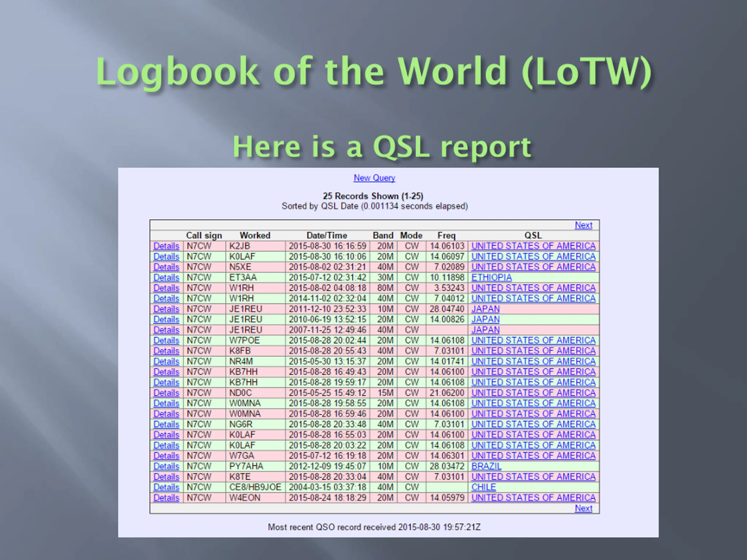The height and width of the screenshot is (560, 747).
Task: Click the 25 Records Shown (1-25) text
Action: pyautogui.click(x=373, y=196)
